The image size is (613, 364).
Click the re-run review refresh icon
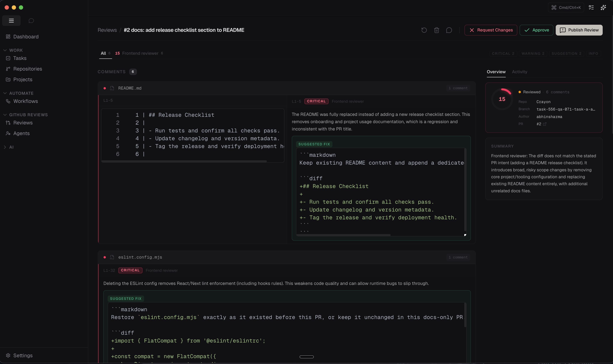[424, 30]
